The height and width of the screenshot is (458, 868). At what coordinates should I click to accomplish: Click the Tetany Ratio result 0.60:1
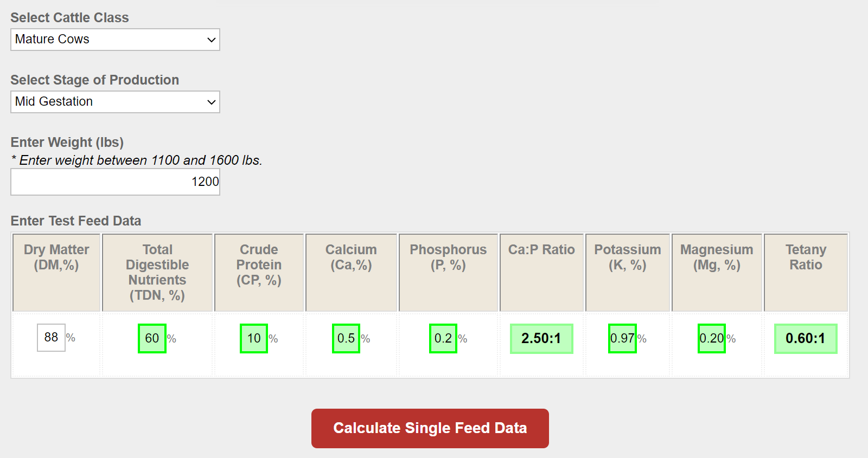[806, 339]
